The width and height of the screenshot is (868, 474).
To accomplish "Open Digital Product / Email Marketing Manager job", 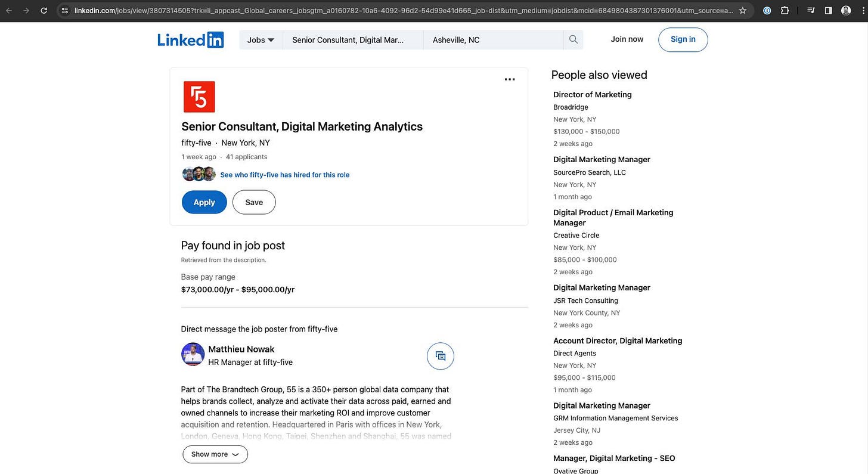I will click(613, 218).
